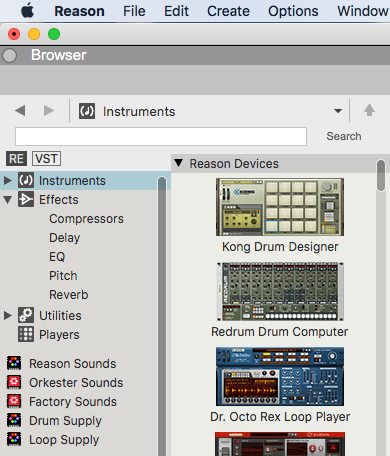Open Loop Supply library
Viewport: 390px width, 456px height.
pyautogui.click(x=64, y=440)
